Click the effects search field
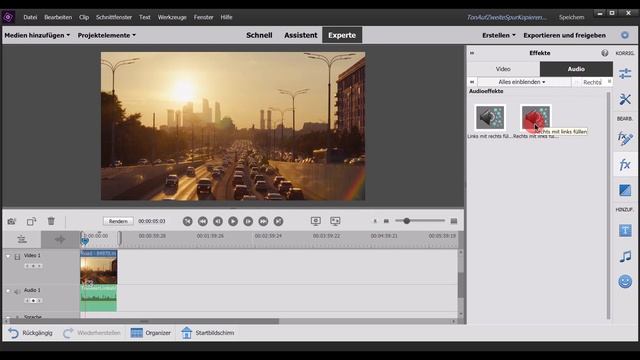The height and width of the screenshot is (360, 640). (x=593, y=82)
